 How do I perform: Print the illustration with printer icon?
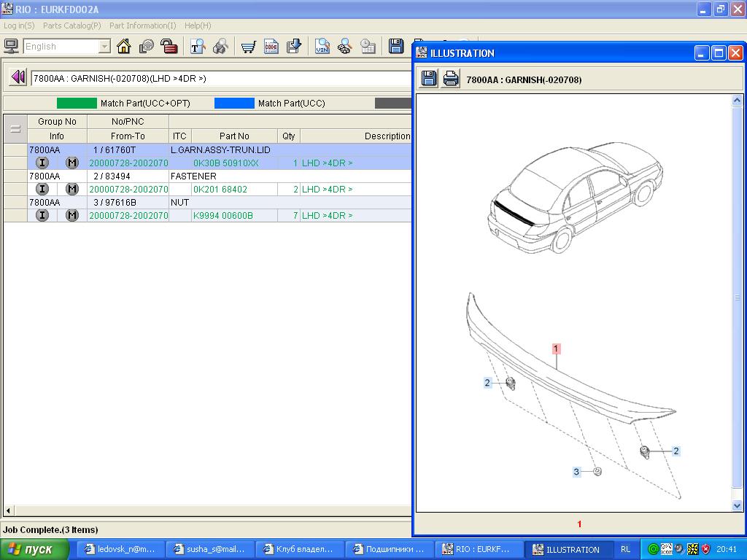pyautogui.click(x=451, y=79)
